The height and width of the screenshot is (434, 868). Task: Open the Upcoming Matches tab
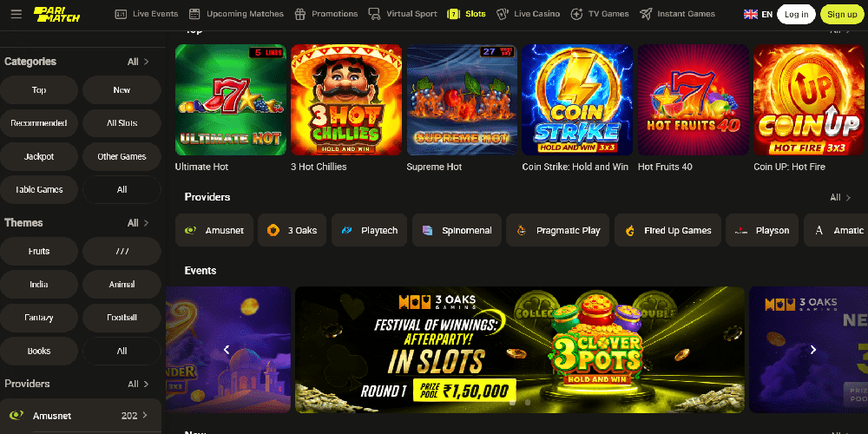tap(236, 15)
